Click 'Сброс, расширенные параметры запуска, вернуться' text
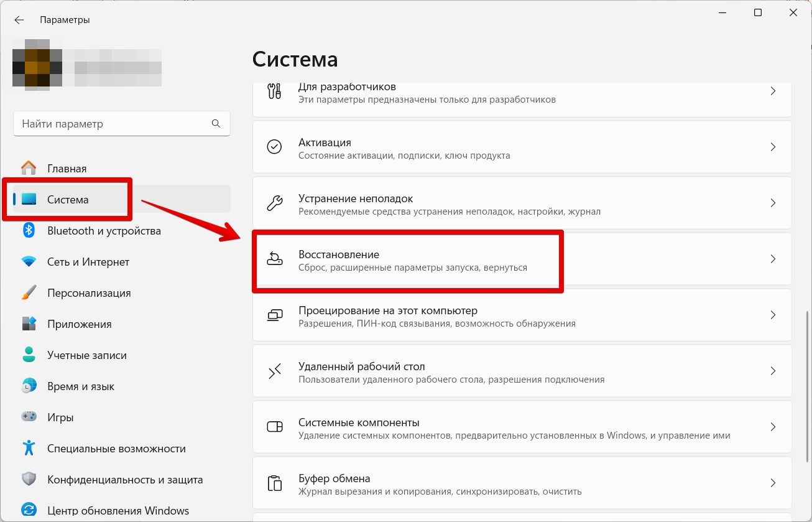The image size is (812, 522). coord(413,268)
